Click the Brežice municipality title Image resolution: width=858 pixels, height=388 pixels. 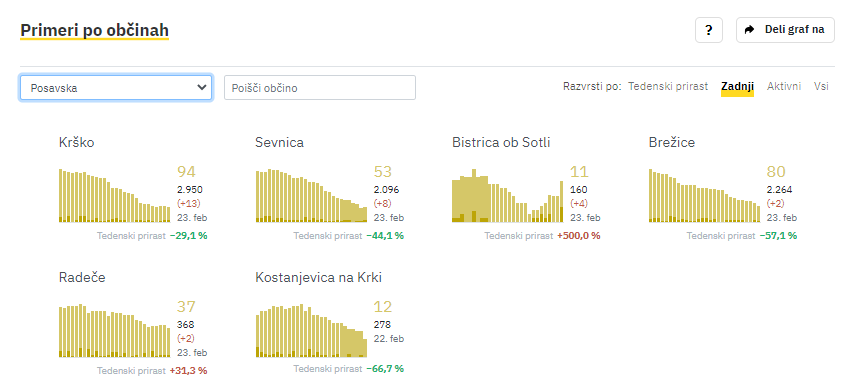pos(672,143)
